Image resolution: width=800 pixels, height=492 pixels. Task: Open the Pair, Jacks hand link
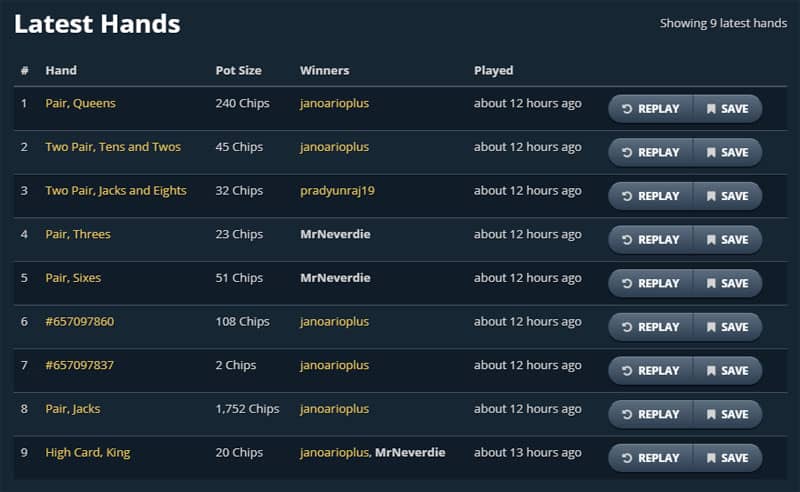73,409
